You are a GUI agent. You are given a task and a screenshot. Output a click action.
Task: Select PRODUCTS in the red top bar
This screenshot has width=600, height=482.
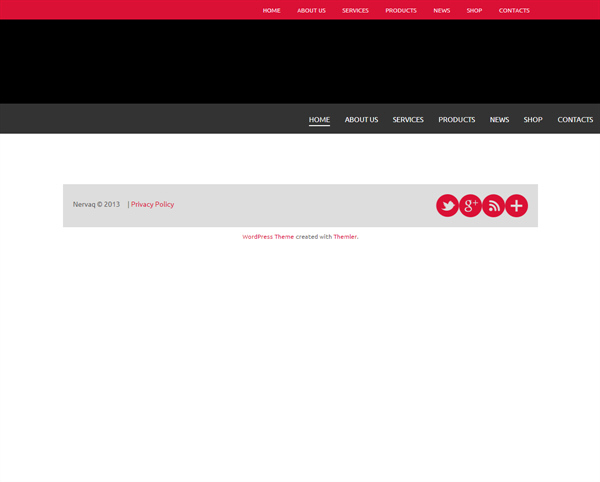click(x=401, y=10)
